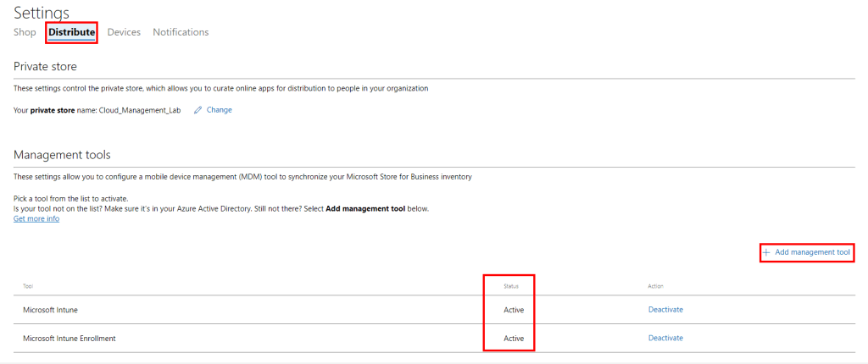Click the Active status of Microsoft Intune

coord(514,310)
